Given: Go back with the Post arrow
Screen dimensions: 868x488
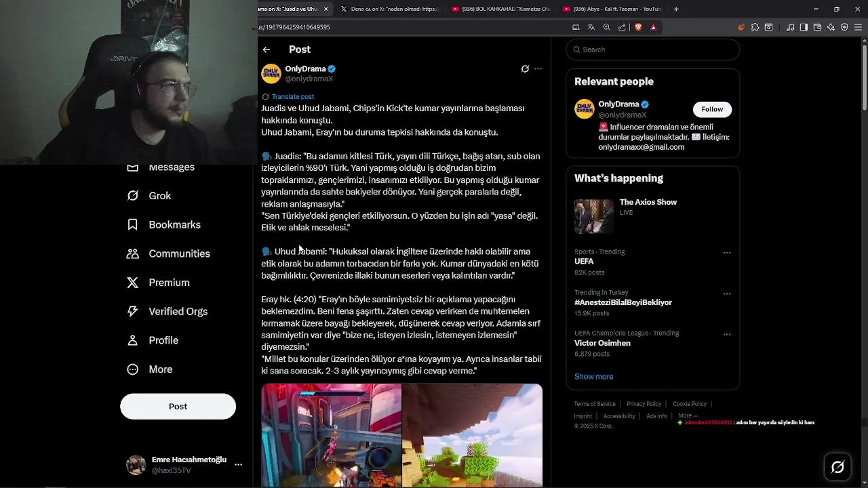Looking at the screenshot, I should coord(267,49).
